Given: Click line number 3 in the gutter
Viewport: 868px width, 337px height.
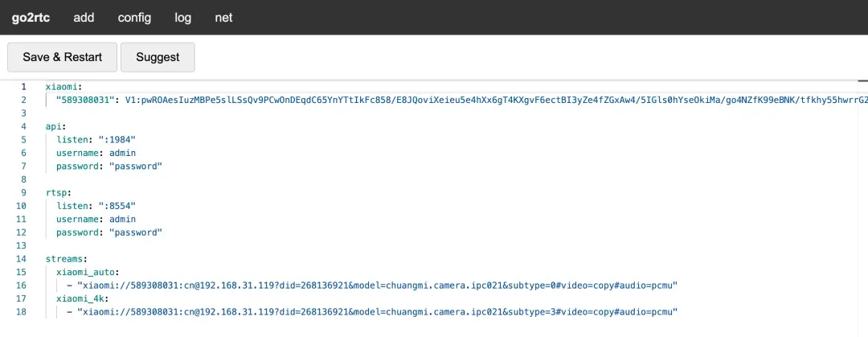Looking at the screenshot, I should point(23,113).
